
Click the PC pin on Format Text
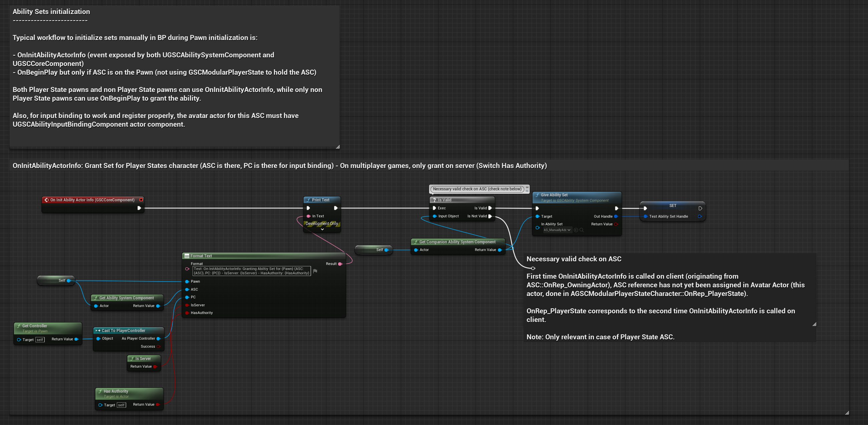click(187, 297)
